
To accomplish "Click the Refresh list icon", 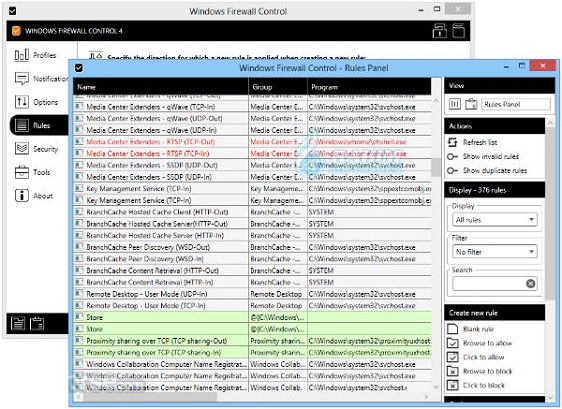I will click(x=452, y=142).
